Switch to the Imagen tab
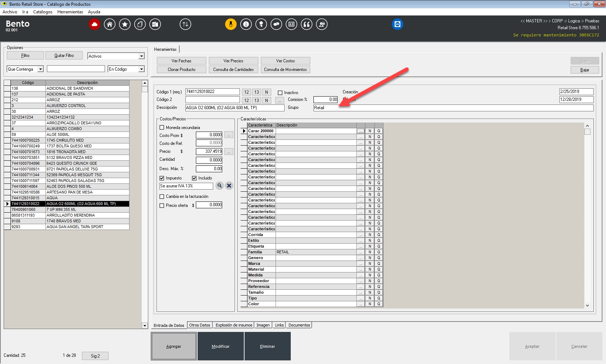This screenshot has width=606, height=364. pyautogui.click(x=263, y=325)
